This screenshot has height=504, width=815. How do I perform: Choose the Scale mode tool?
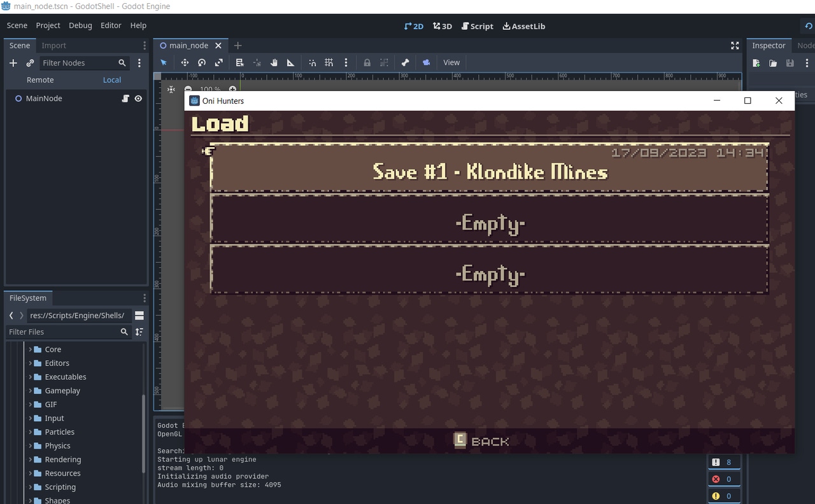point(219,62)
